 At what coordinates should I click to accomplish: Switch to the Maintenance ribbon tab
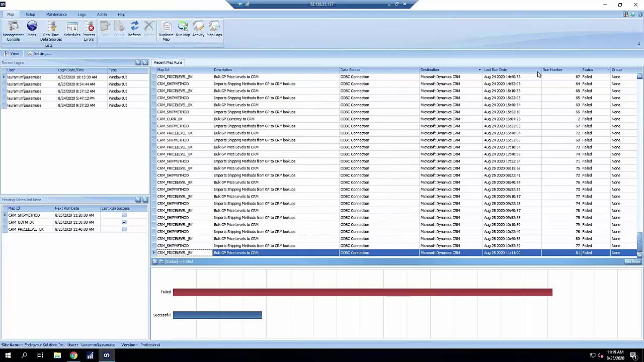pos(56,15)
